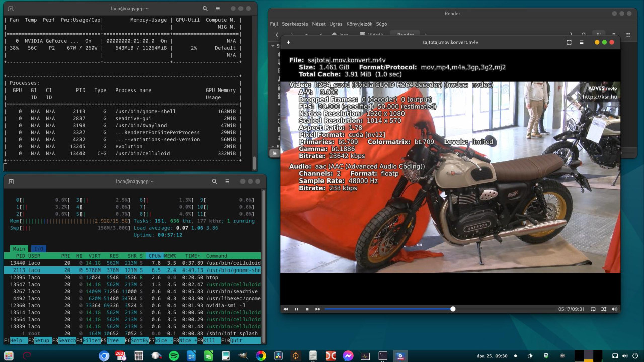Skip forward to the next item in Celluloid

click(x=317, y=309)
